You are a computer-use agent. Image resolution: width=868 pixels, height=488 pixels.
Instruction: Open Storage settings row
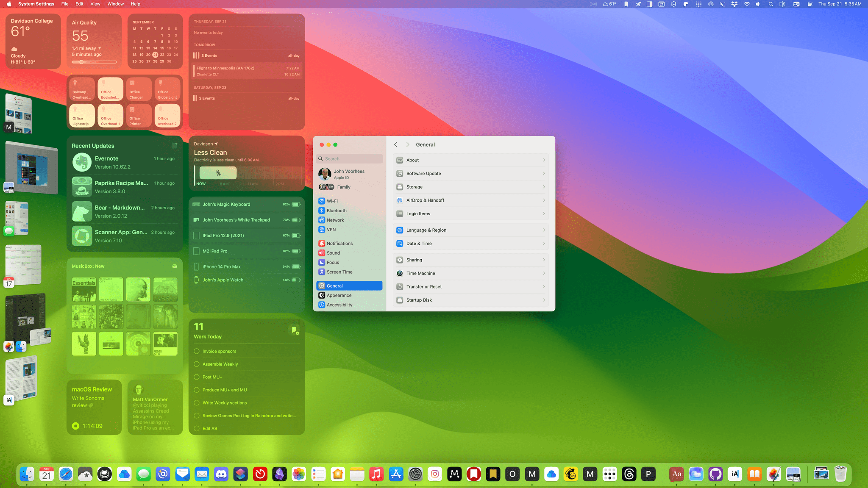[470, 187]
